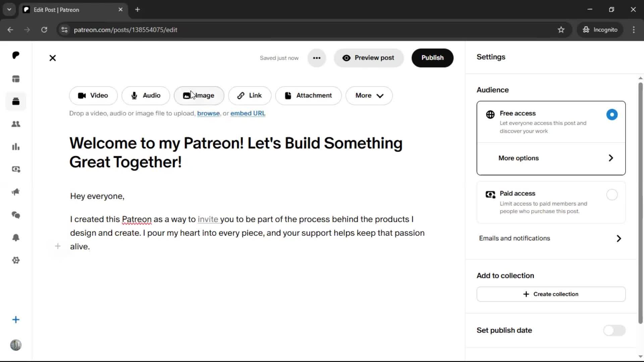Screen dimensions: 644x362
Task: Add an Audio file to the post
Action: pos(146,96)
